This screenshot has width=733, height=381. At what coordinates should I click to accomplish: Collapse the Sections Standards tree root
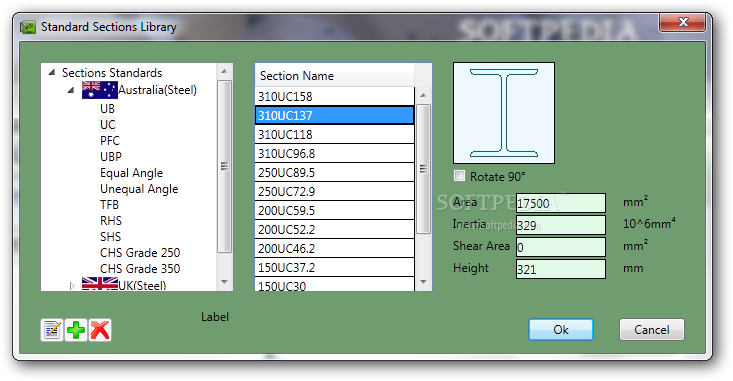52,72
